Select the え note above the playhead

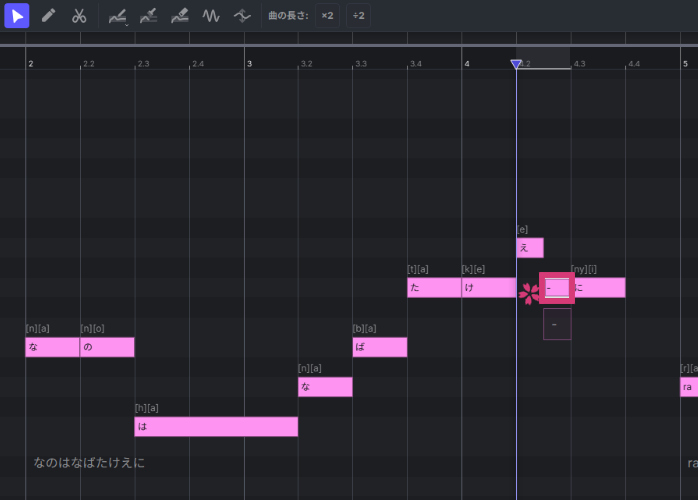click(x=530, y=248)
